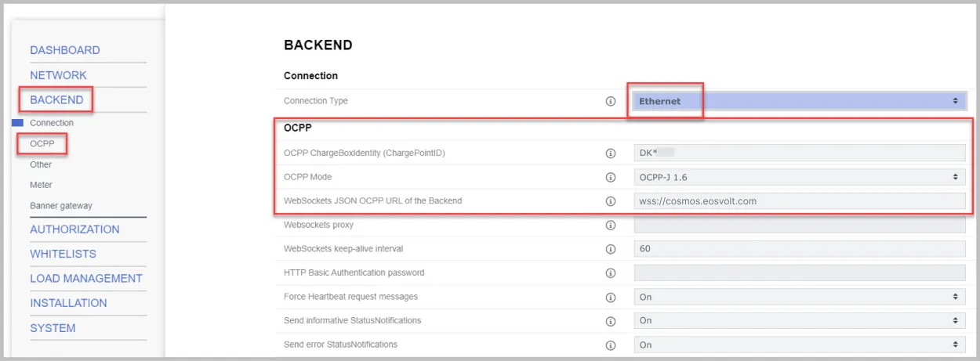
Task: Expand the OCPP Mode dropdown
Action: [x=799, y=177]
